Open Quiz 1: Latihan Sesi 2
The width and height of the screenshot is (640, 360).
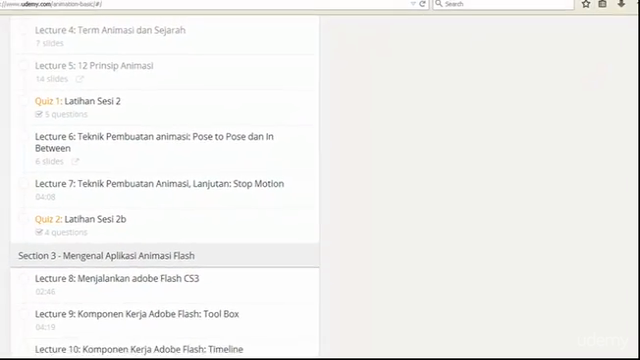78,101
